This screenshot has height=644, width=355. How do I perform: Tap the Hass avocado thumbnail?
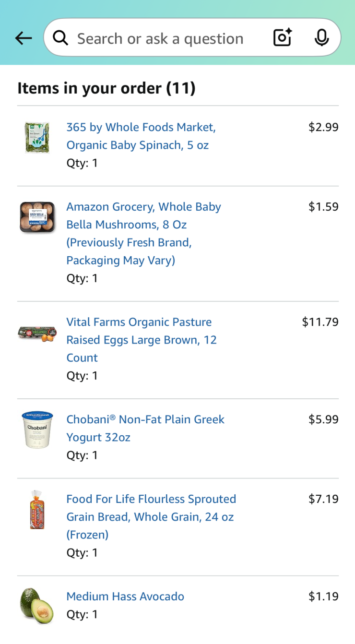[x=37, y=606]
